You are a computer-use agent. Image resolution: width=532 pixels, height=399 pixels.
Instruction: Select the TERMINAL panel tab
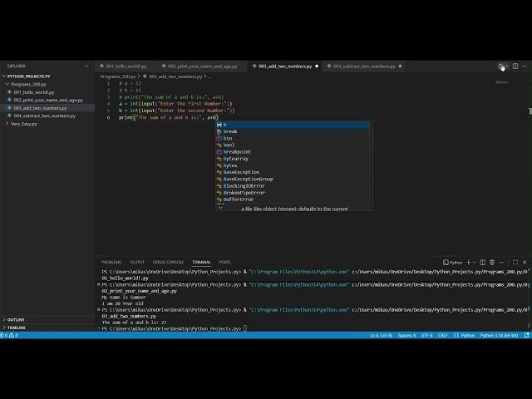(201, 263)
